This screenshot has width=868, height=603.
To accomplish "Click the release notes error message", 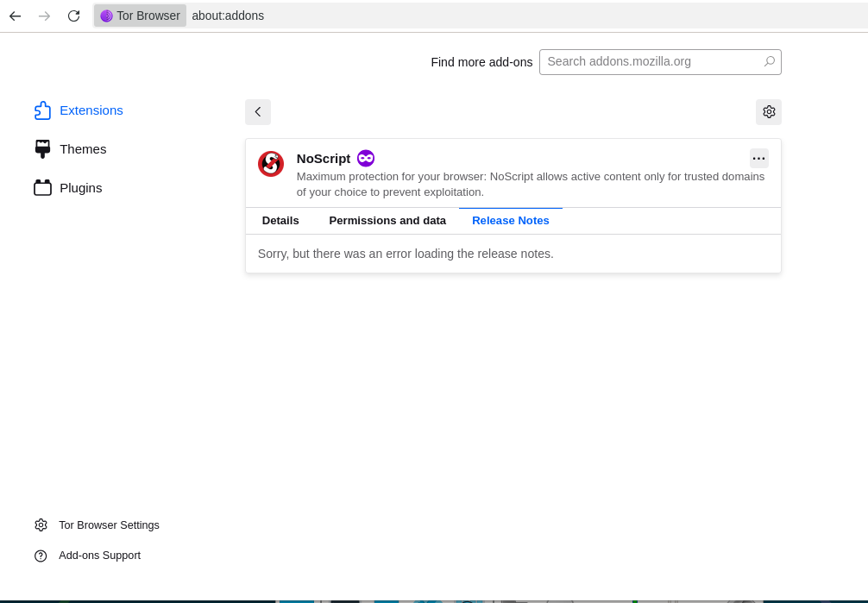I will click(406, 254).
